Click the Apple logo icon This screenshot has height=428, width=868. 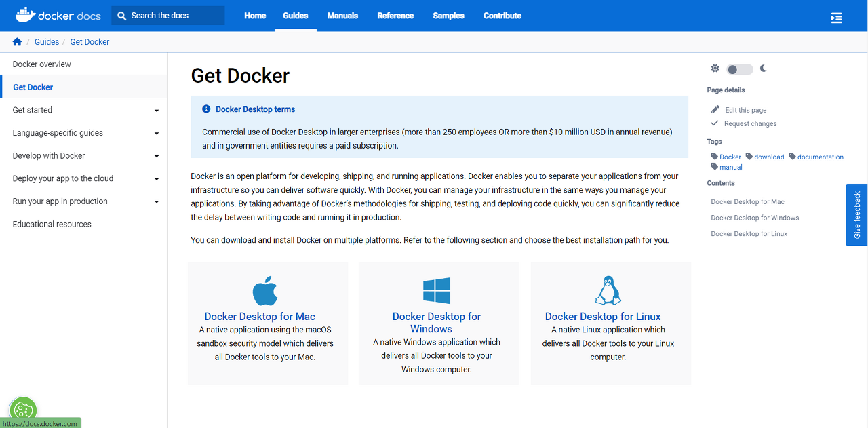[x=265, y=291]
